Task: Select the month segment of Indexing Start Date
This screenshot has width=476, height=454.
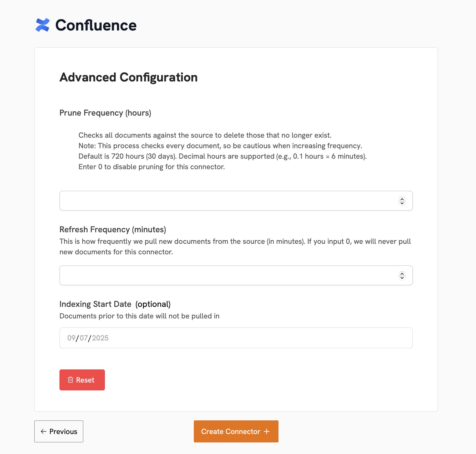Action: point(71,338)
